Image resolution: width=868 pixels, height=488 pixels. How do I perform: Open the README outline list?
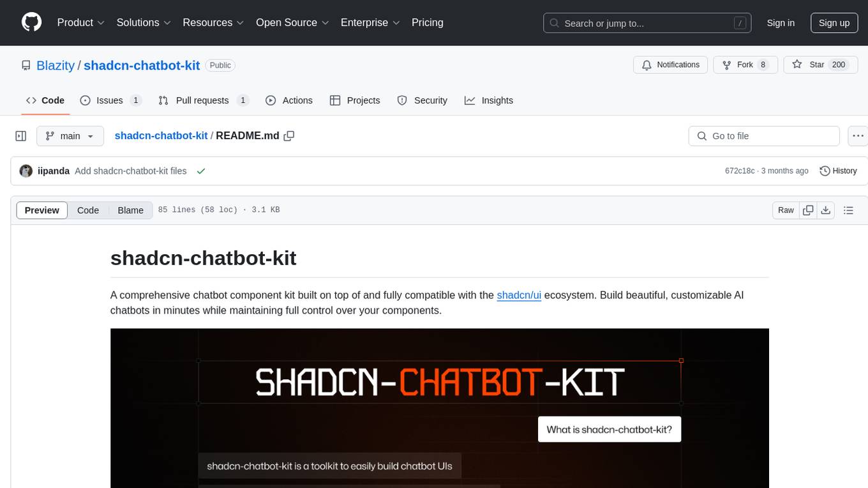click(x=849, y=210)
